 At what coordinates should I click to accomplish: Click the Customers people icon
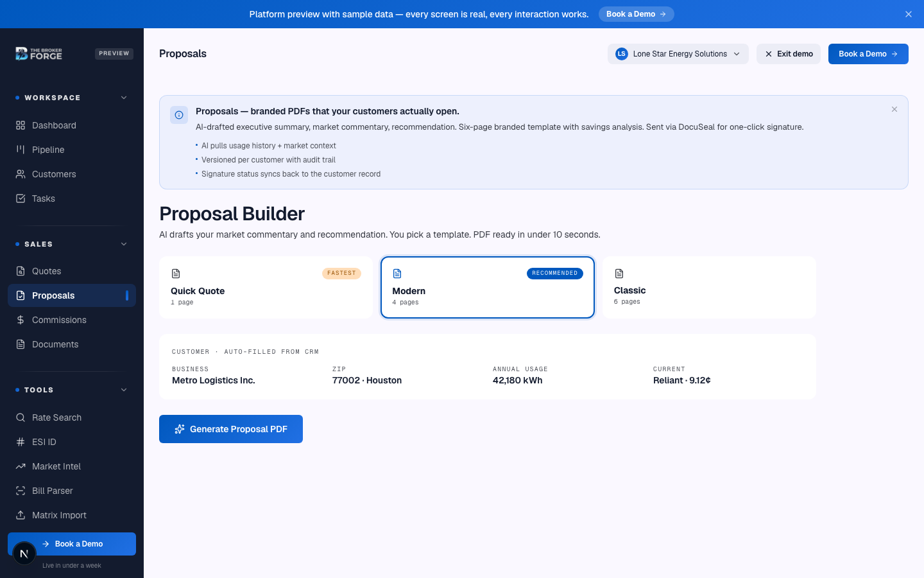tap(21, 174)
